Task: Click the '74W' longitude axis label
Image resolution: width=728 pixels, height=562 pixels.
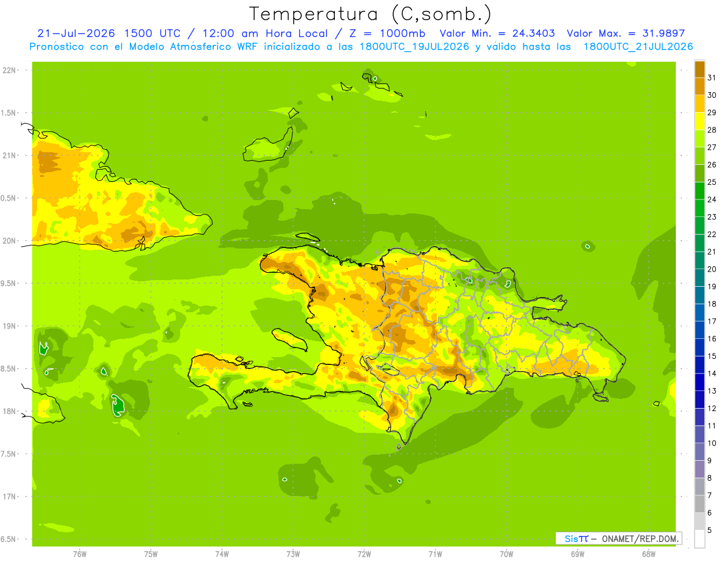Action: coord(222,554)
